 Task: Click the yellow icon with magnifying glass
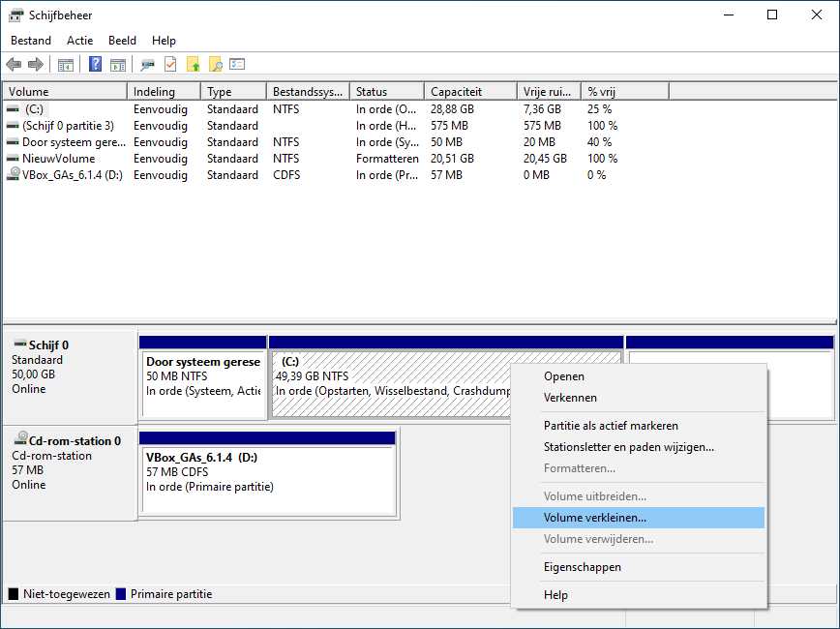click(215, 65)
